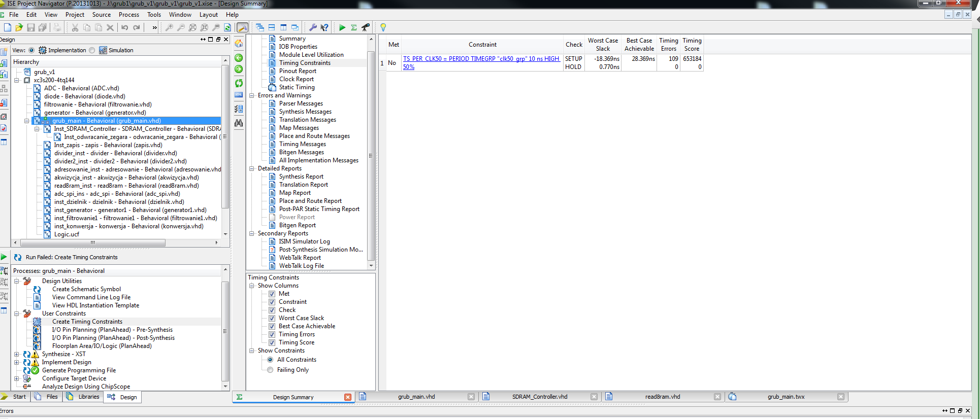Click the green Back arrow in summary sidebar
The height and width of the screenshot is (419, 980).
click(239, 58)
